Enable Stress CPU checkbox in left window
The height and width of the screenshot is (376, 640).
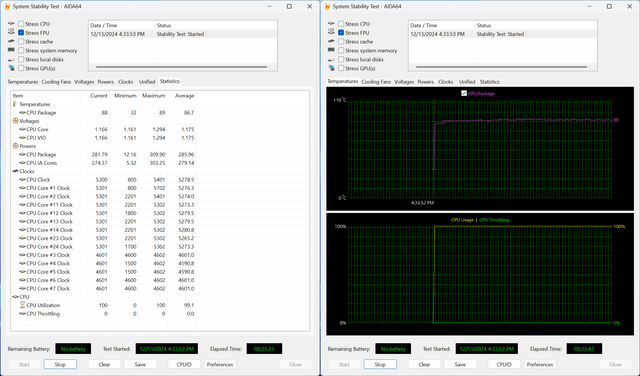tap(21, 24)
